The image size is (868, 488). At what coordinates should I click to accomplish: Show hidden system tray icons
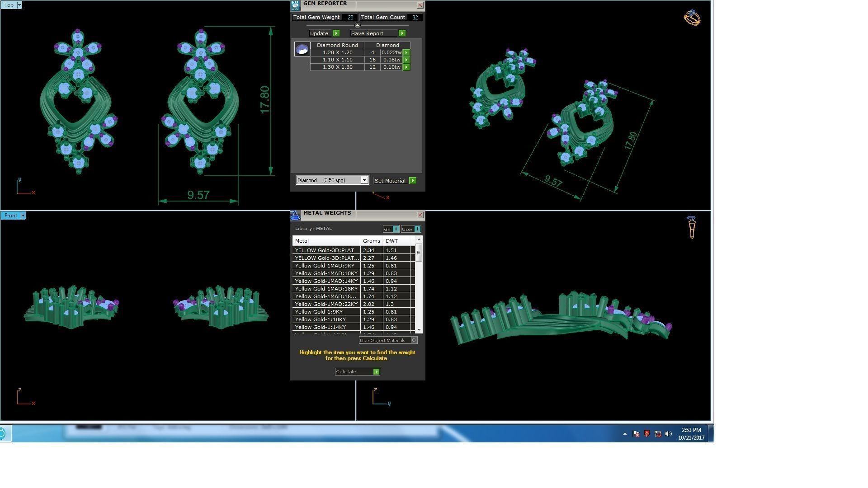pos(625,434)
